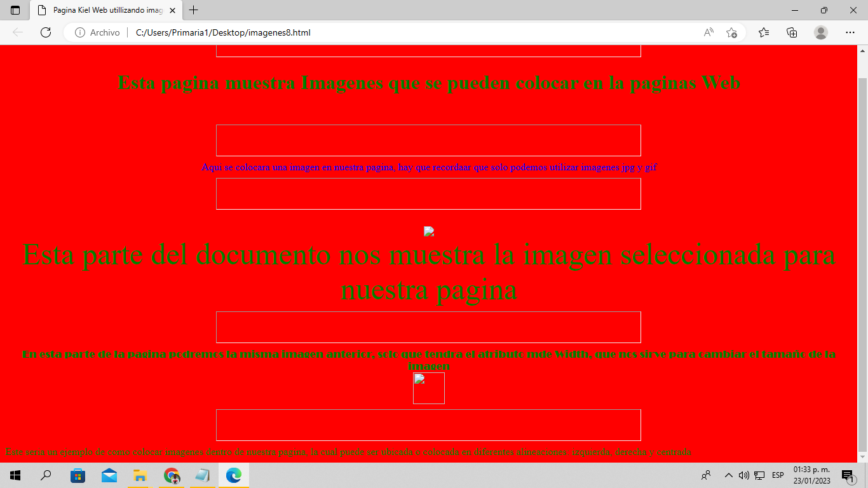The width and height of the screenshot is (868, 488).
Task: Reload the current page
Action: point(46,32)
